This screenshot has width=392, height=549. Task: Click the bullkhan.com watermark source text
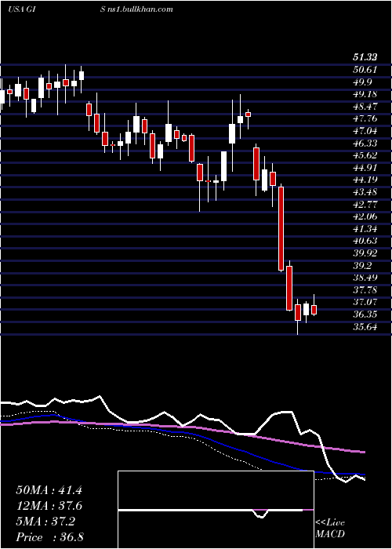click(x=136, y=9)
